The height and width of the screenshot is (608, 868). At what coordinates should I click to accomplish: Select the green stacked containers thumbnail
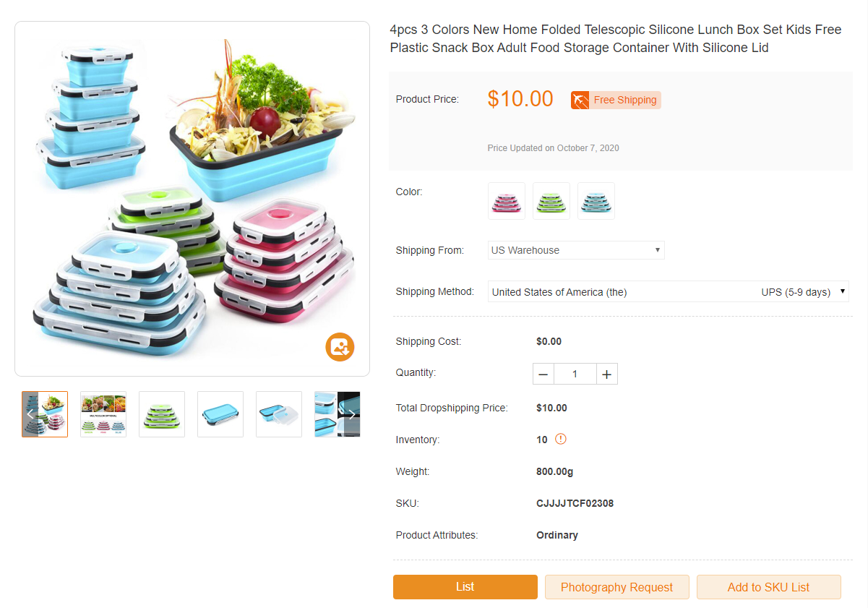click(x=162, y=414)
